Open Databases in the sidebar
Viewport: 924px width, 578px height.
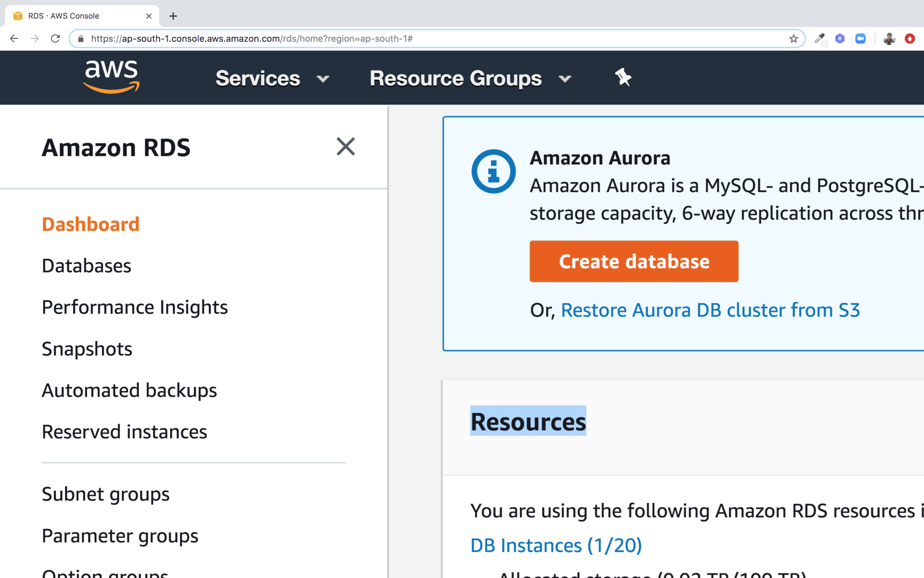tap(86, 265)
